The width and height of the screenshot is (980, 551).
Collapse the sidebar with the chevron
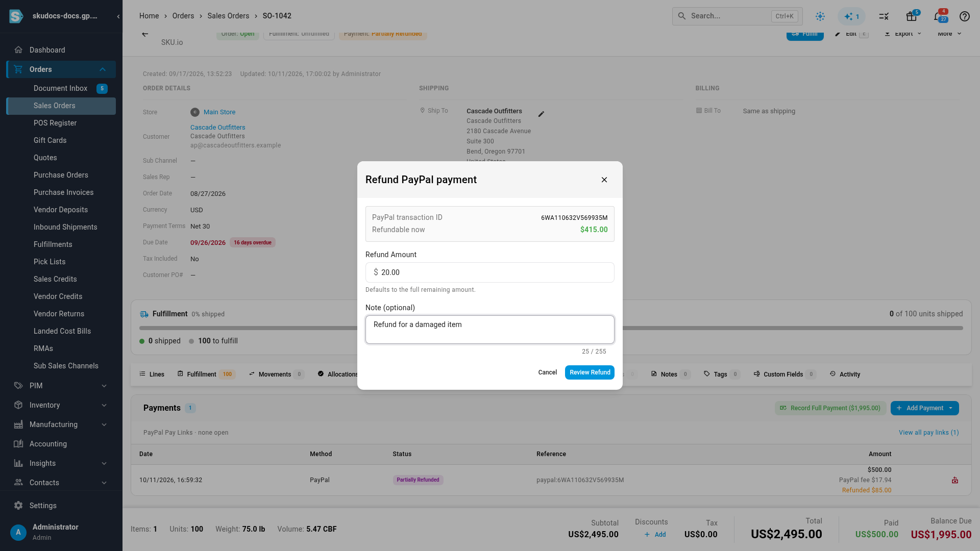click(118, 16)
